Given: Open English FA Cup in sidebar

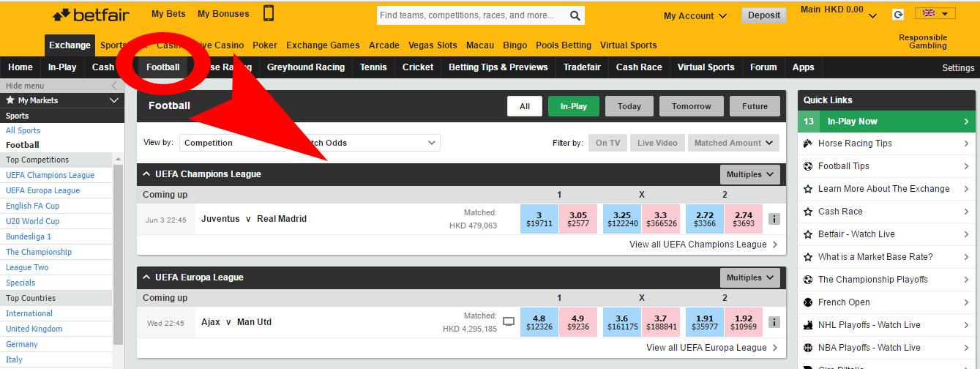Looking at the screenshot, I should click(33, 206).
